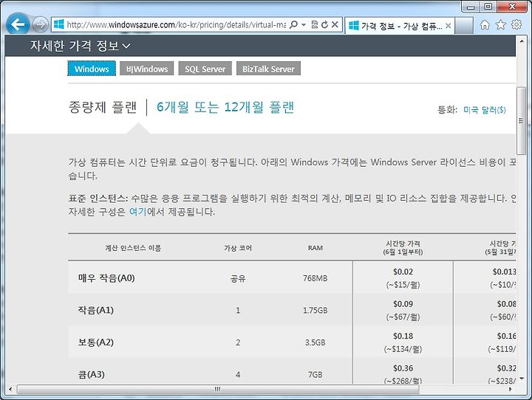Close the 가격 정보 browser tab

tap(448, 26)
